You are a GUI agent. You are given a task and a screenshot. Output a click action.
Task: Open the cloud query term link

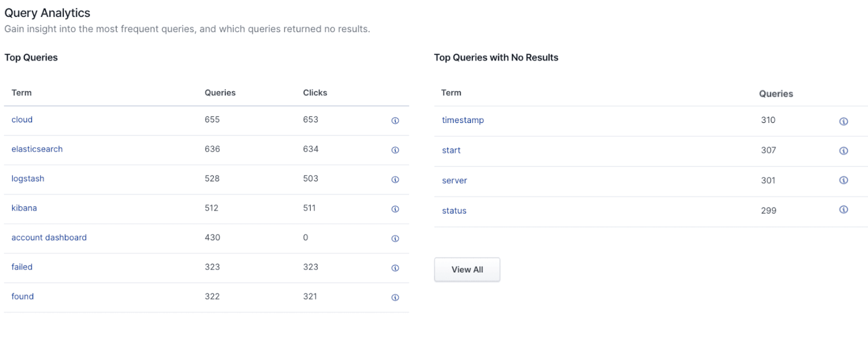pyautogui.click(x=22, y=120)
